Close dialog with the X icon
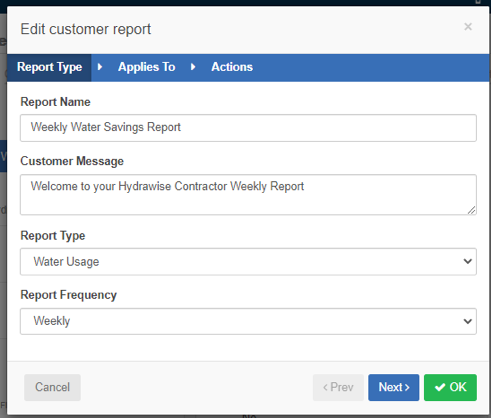Image resolution: width=491 pixels, height=418 pixels. 468,27
